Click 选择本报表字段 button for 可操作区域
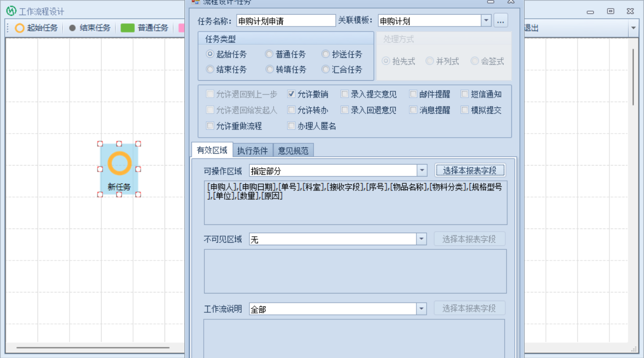This screenshot has width=644, height=358. [x=470, y=171]
